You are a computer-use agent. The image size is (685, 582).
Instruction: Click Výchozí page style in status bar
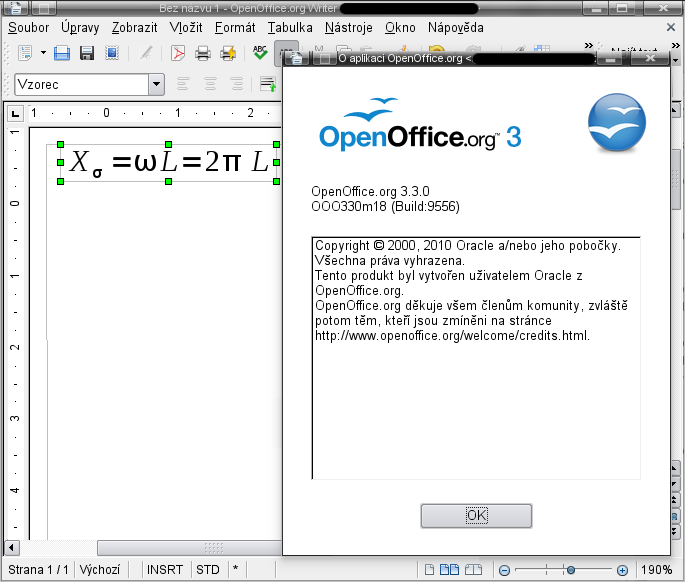coord(100,570)
